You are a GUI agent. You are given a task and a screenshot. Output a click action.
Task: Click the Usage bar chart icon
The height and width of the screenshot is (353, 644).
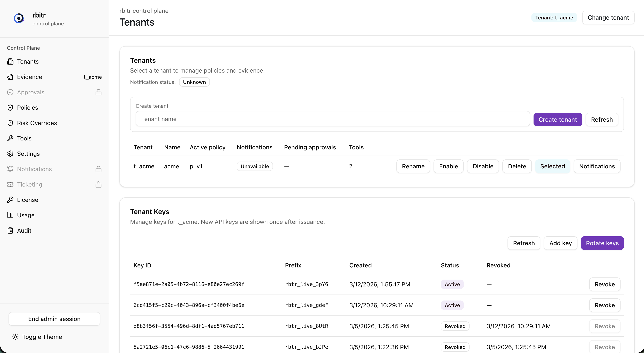[x=10, y=215]
